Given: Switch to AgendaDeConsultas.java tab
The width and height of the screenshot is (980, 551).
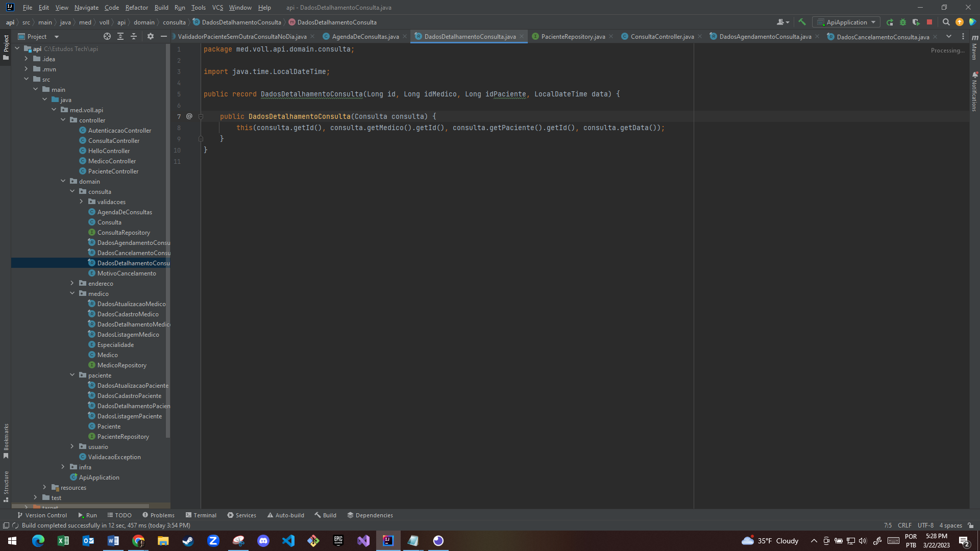Looking at the screenshot, I should click(x=365, y=36).
